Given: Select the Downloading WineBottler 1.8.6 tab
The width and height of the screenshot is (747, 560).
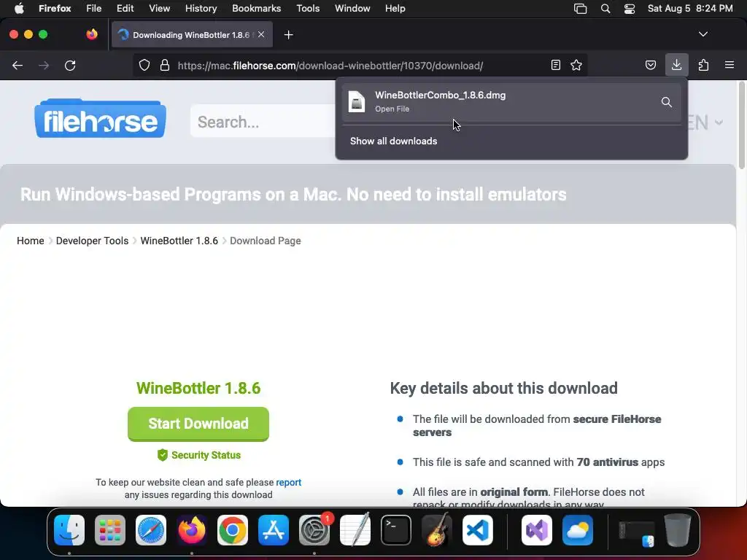Looking at the screenshot, I should 192,35.
